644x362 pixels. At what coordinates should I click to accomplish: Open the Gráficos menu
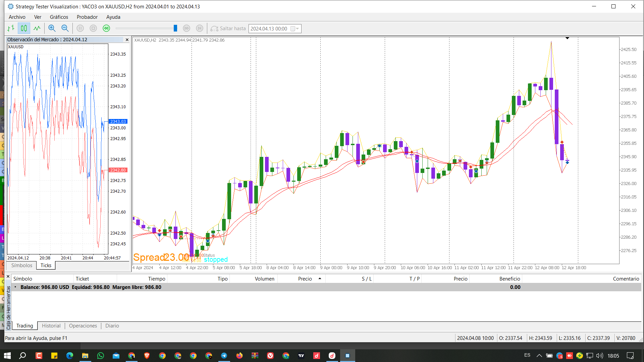(x=59, y=17)
